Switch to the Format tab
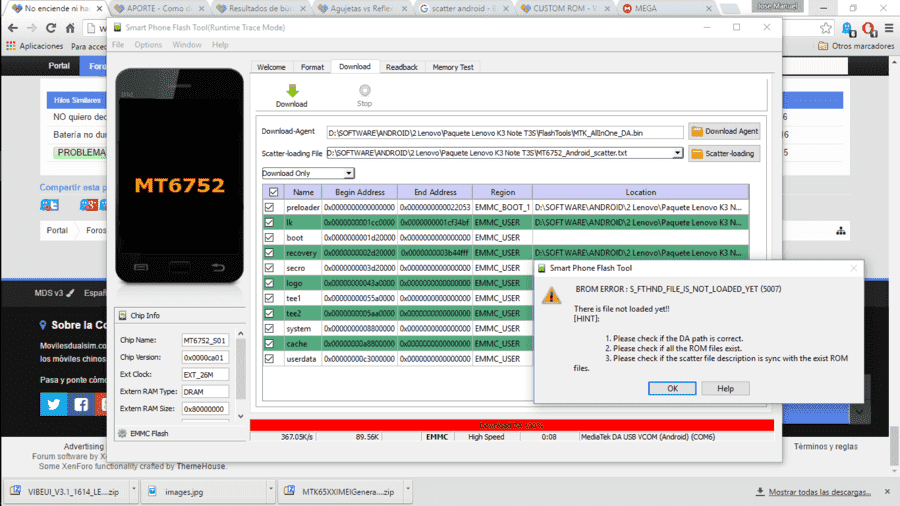 pos(312,67)
